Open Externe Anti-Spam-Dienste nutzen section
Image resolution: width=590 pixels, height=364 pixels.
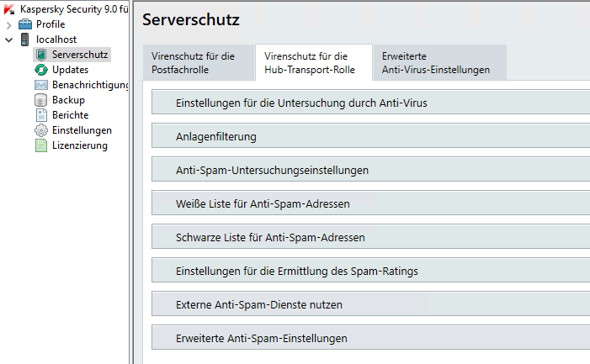click(x=370, y=305)
